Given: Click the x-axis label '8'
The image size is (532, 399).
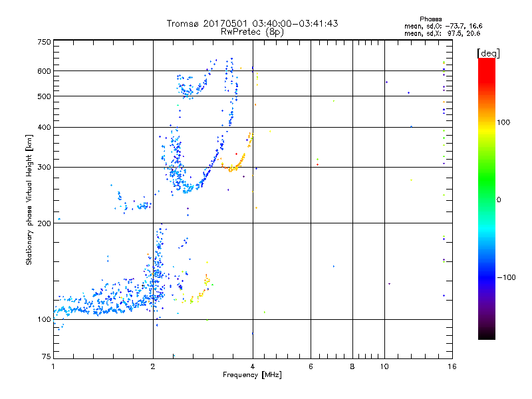Looking at the screenshot, I should (x=352, y=366).
